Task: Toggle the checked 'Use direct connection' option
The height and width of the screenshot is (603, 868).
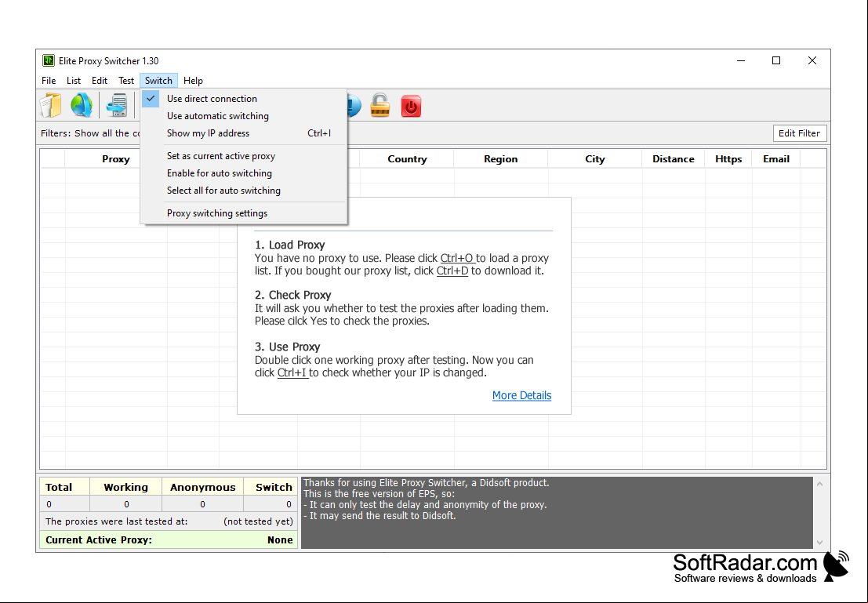Action: [244, 99]
